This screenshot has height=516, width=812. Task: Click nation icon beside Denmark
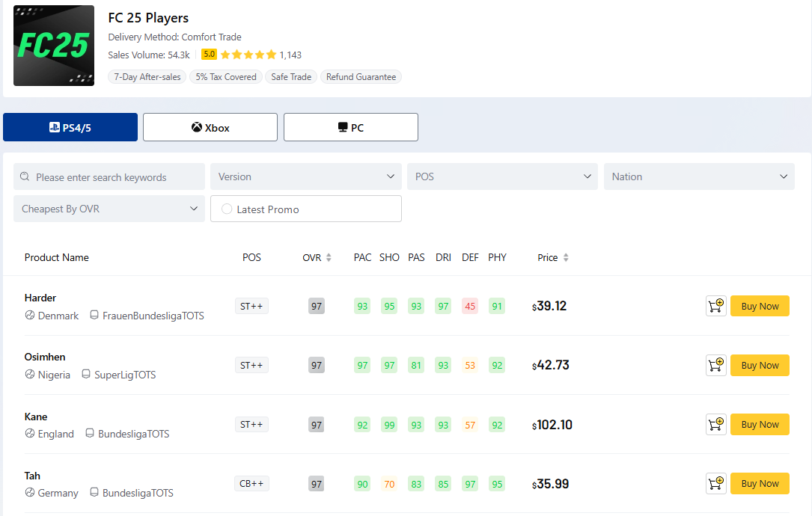[x=29, y=315]
